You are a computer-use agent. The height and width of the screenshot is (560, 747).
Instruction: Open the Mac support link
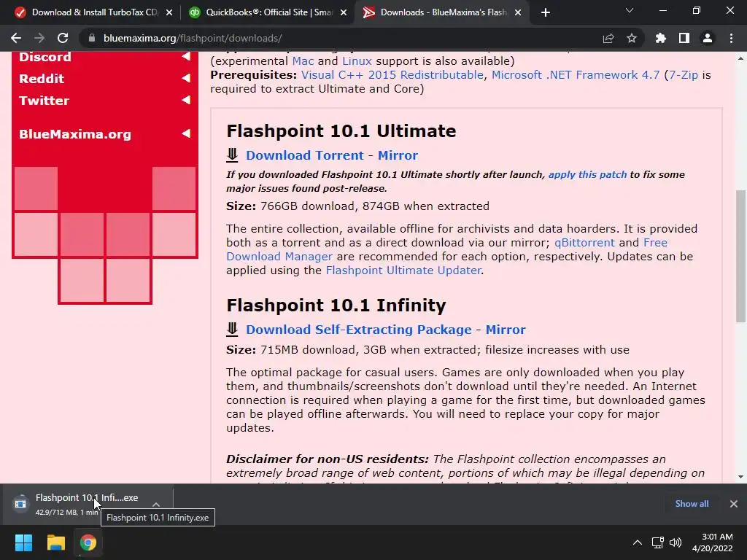(303, 61)
